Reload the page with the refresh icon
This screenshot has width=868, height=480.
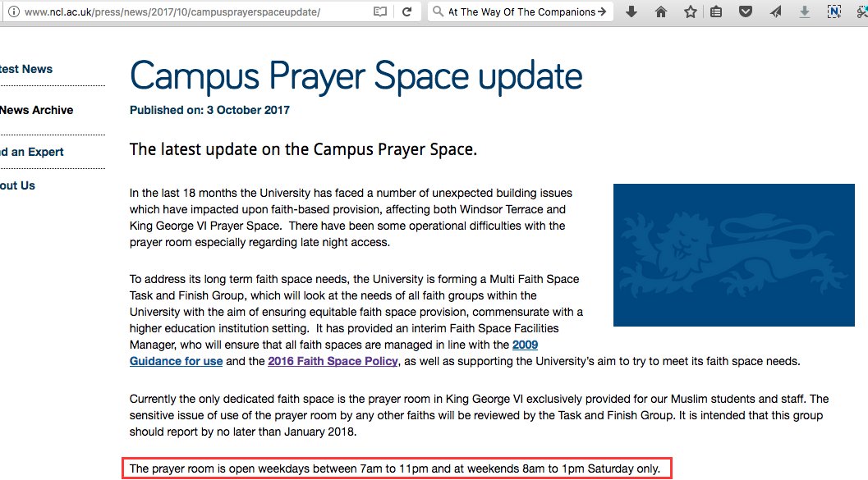tap(406, 11)
